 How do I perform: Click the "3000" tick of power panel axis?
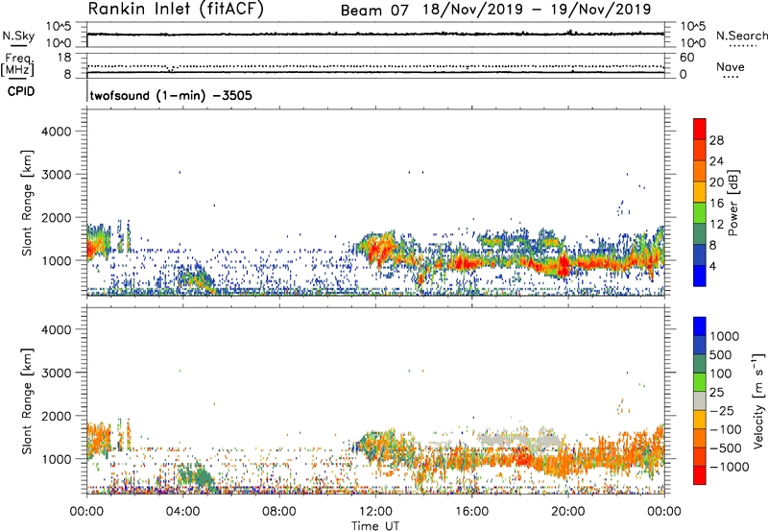(x=56, y=175)
